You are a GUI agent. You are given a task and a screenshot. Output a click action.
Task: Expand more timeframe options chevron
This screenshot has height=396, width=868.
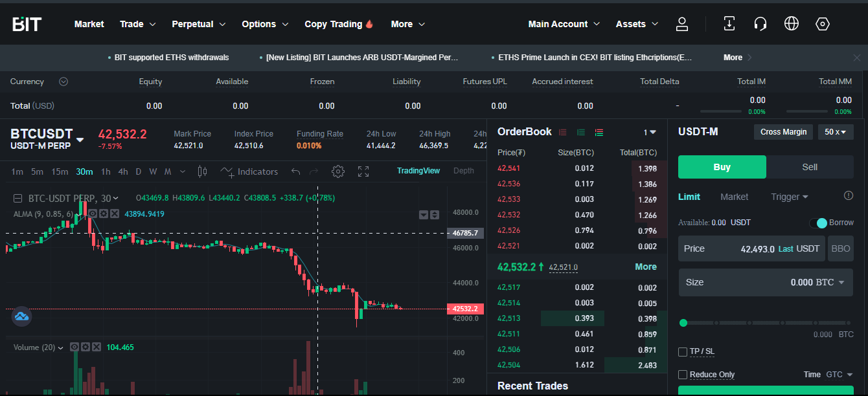coord(183,171)
